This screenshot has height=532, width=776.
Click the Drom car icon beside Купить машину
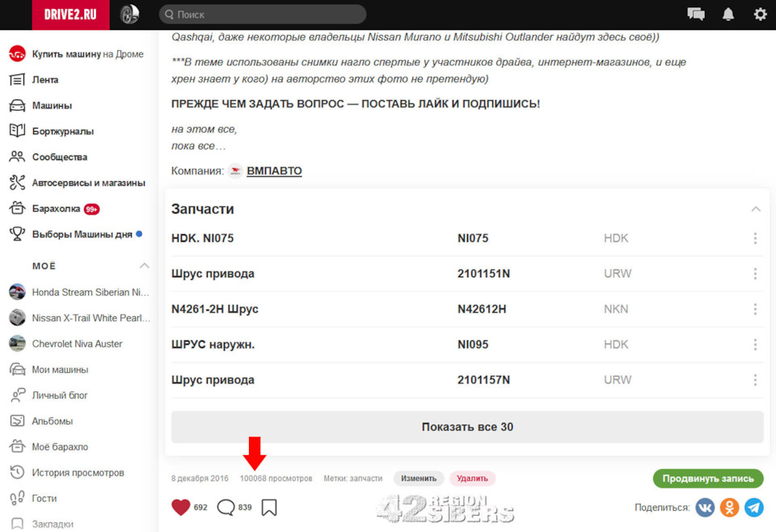click(x=17, y=54)
